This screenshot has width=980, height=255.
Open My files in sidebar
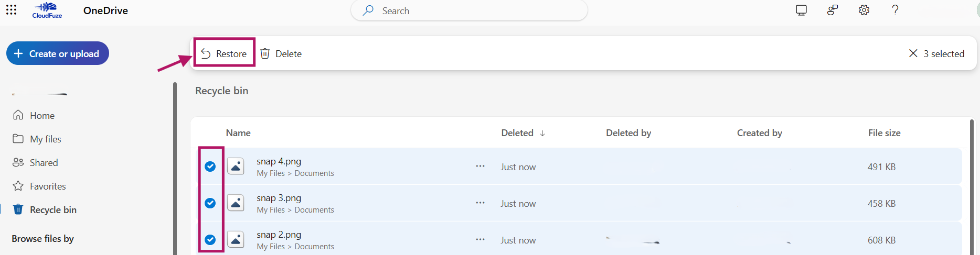45,139
